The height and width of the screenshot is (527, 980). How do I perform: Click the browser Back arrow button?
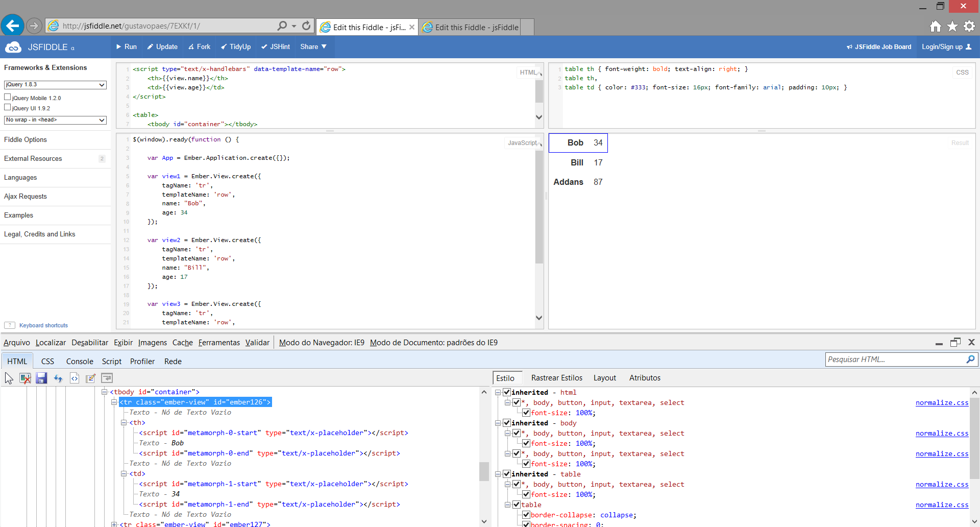[12, 25]
